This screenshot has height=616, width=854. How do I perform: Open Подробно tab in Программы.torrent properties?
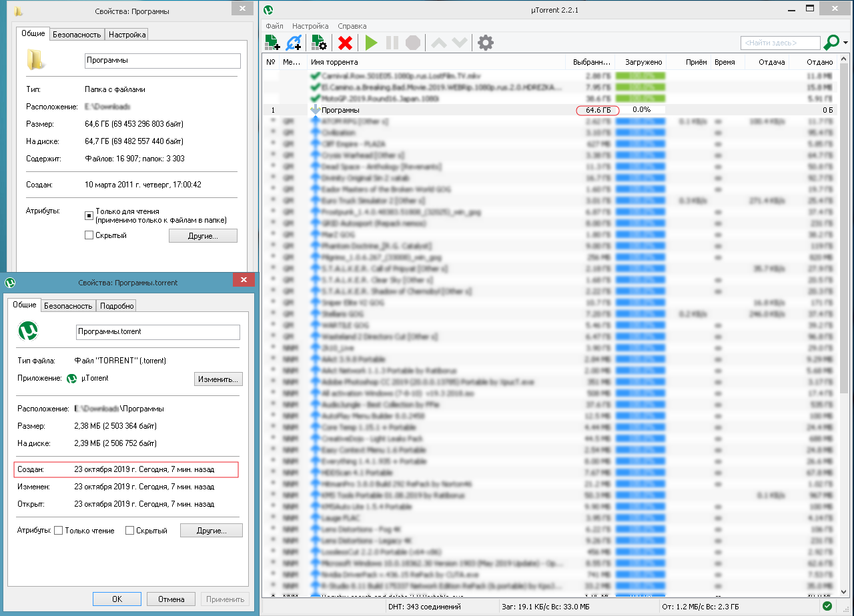pyautogui.click(x=117, y=306)
